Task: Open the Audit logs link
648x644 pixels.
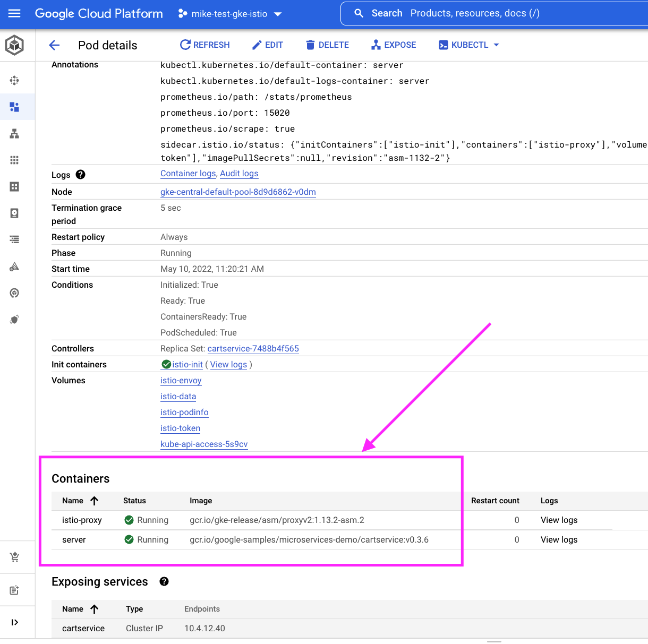Action: tap(239, 174)
